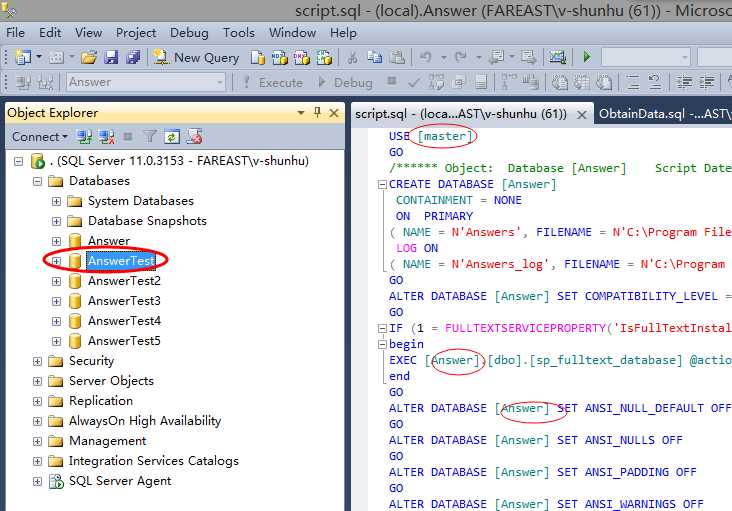Open the solution configurations combo box

point(646,57)
